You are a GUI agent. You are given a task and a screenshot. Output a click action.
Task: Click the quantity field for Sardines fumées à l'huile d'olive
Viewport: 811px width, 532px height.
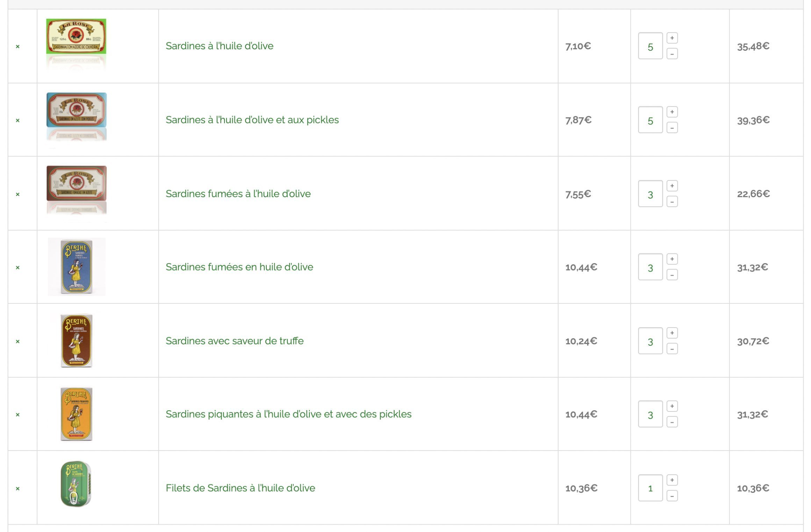point(650,194)
